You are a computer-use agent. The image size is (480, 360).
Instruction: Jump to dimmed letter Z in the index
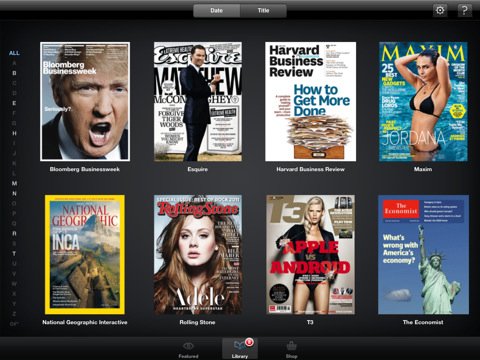[14, 314]
